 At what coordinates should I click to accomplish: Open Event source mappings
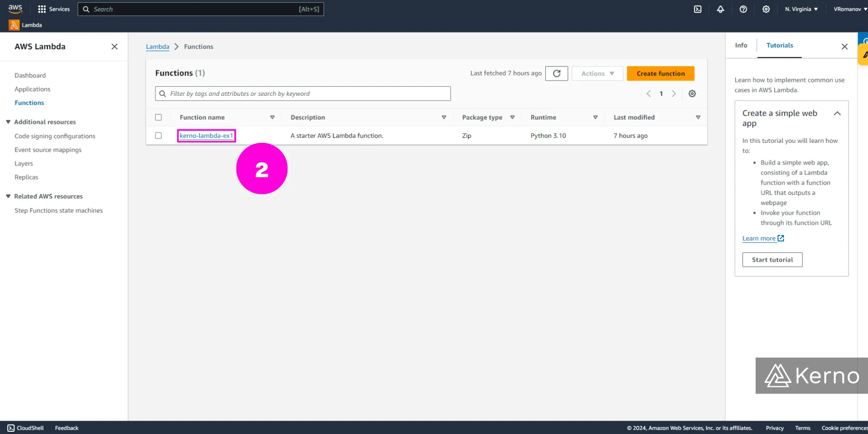(x=48, y=150)
